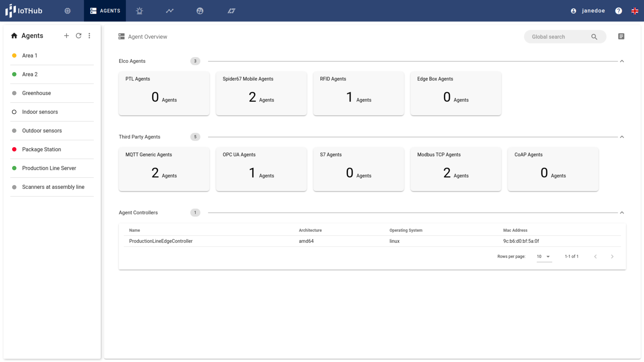Click the Globe/network icon in top navbar
The image size is (644, 362).
pos(200,11)
